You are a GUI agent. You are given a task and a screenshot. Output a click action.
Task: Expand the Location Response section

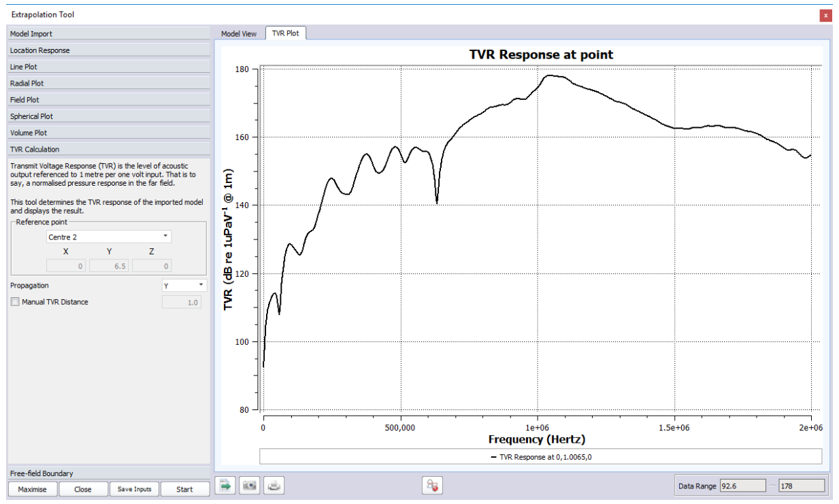click(x=109, y=50)
